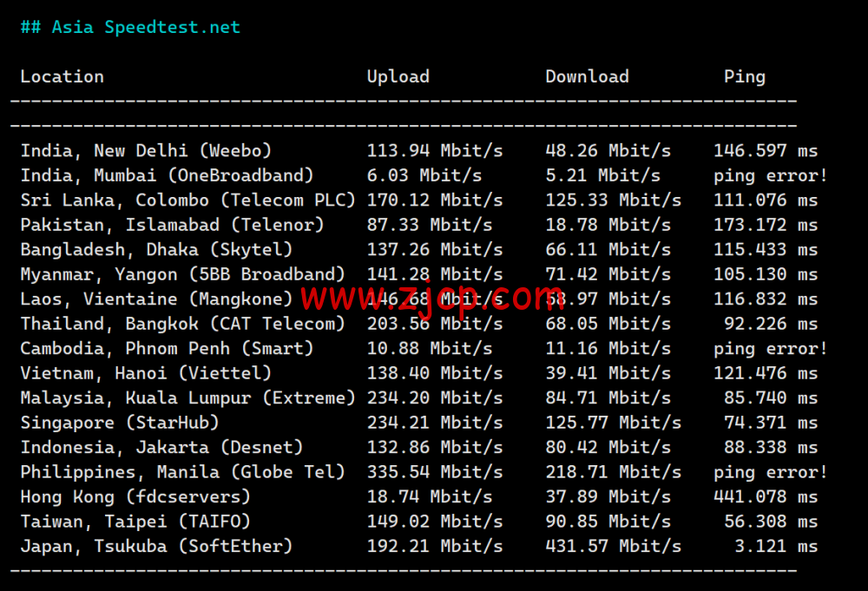Select download value '218.71 Mbit/s'
The image size is (868, 591).
coord(614,472)
